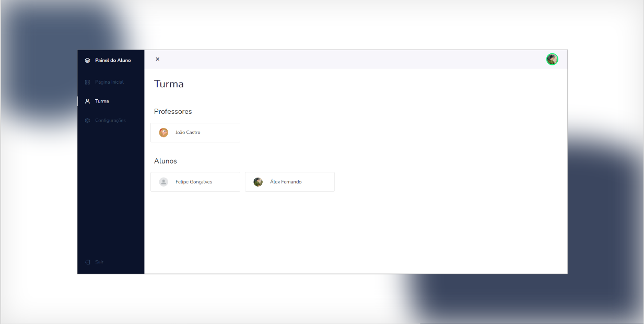The image size is (644, 324).
Task: Click the Sair logout icon
Action: tap(87, 262)
